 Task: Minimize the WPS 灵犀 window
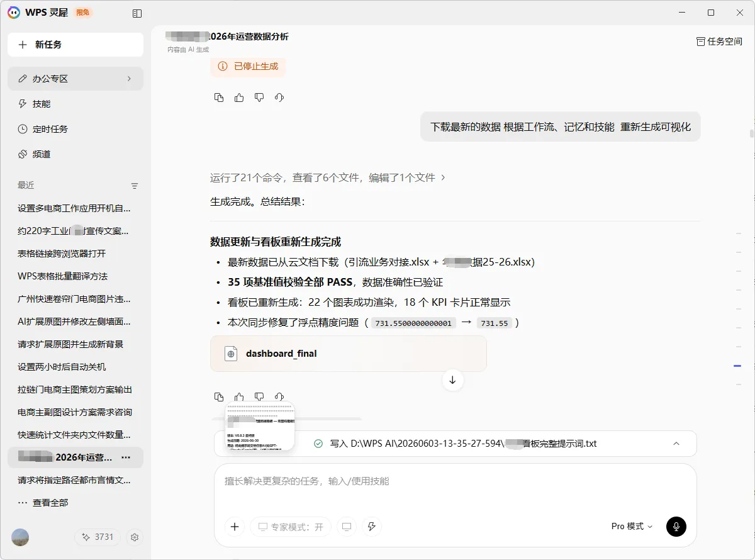(x=682, y=13)
